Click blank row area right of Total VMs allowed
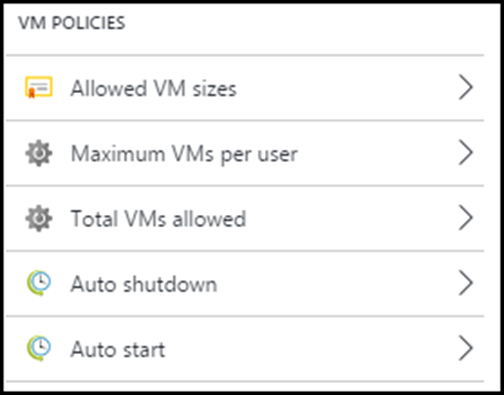The height and width of the screenshot is (395, 504). [x=350, y=218]
